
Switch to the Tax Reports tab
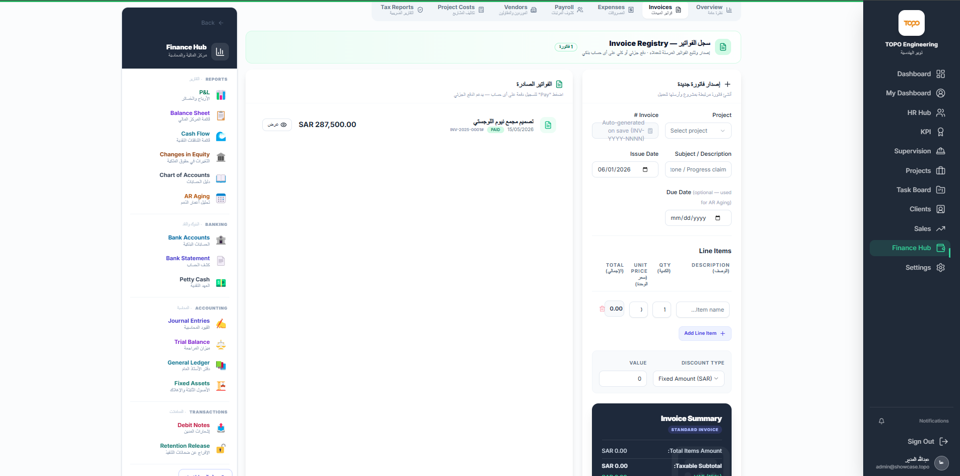click(x=402, y=9)
